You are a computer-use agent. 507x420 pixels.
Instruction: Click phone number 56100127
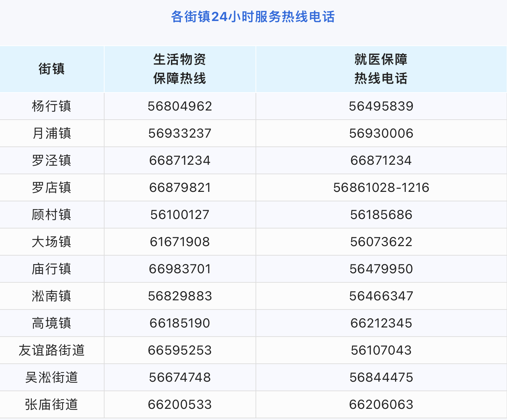(180, 215)
